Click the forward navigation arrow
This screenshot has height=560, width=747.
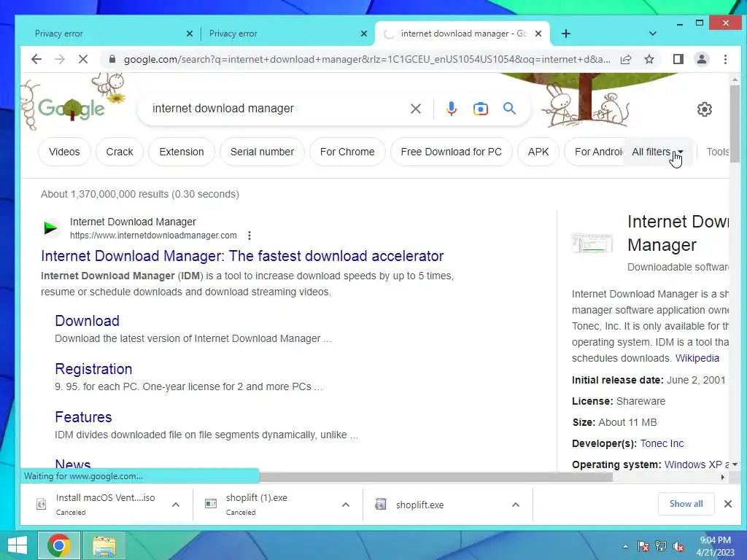point(60,59)
